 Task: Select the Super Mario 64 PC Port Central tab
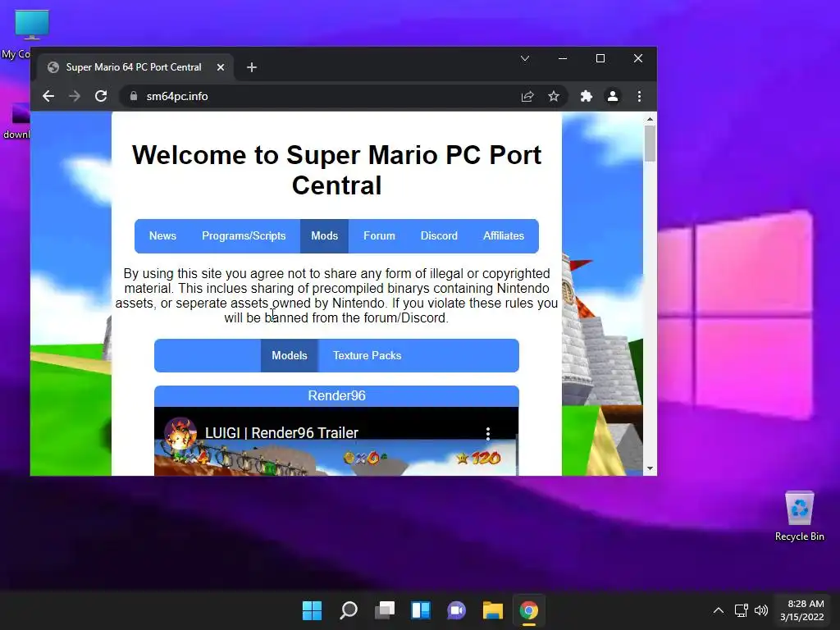coord(133,67)
